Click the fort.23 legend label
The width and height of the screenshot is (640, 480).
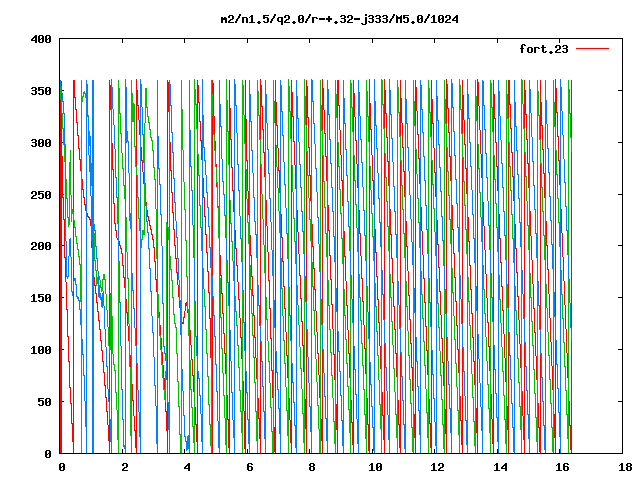click(543, 49)
